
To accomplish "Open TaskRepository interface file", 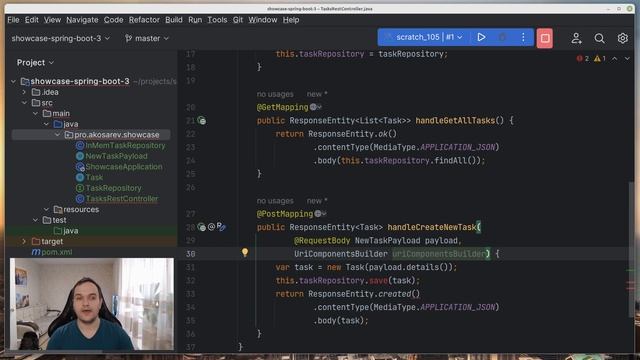I will coord(113,188).
